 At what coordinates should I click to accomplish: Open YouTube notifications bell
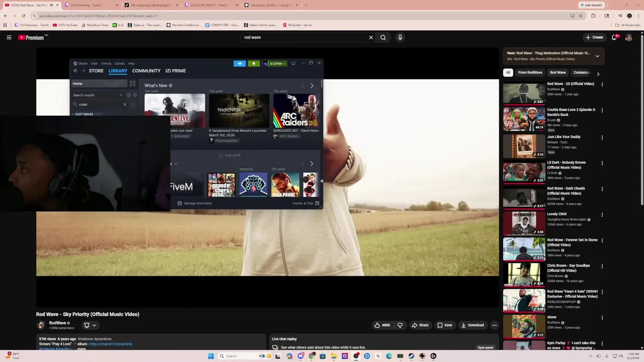coord(615,37)
